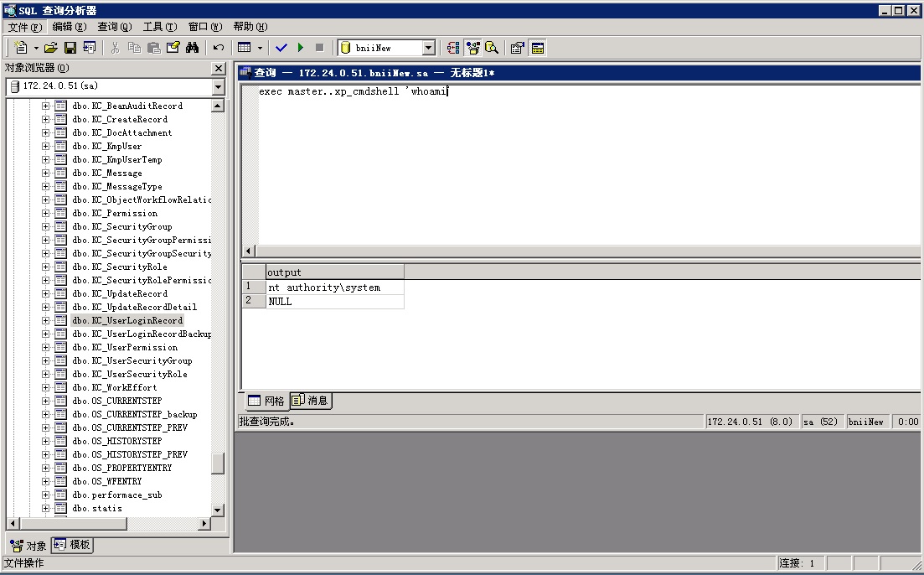The height and width of the screenshot is (575, 924).
Task: Click the Copy toolbar icon
Action: [x=134, y=48]
